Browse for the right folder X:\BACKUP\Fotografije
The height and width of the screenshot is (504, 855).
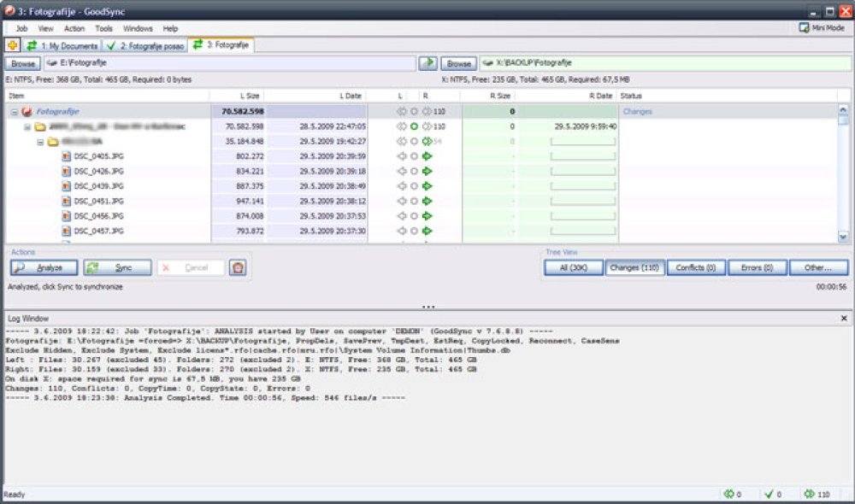coord(458,64)
